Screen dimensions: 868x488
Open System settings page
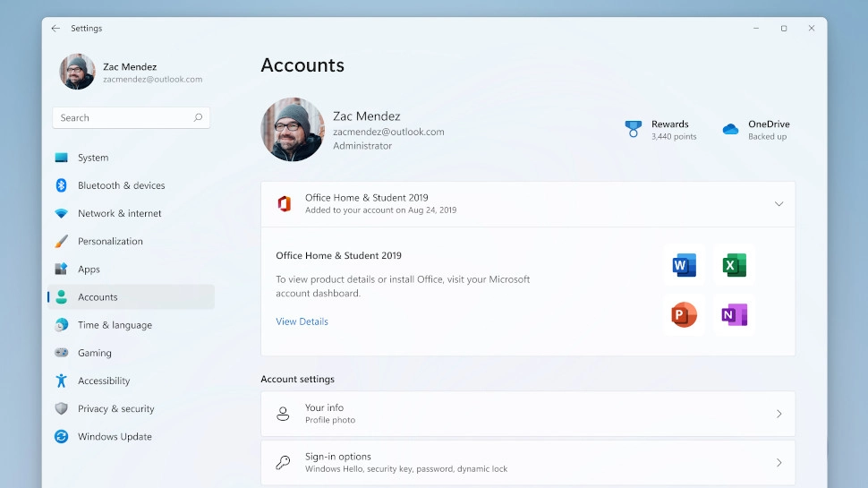(132, 158)
